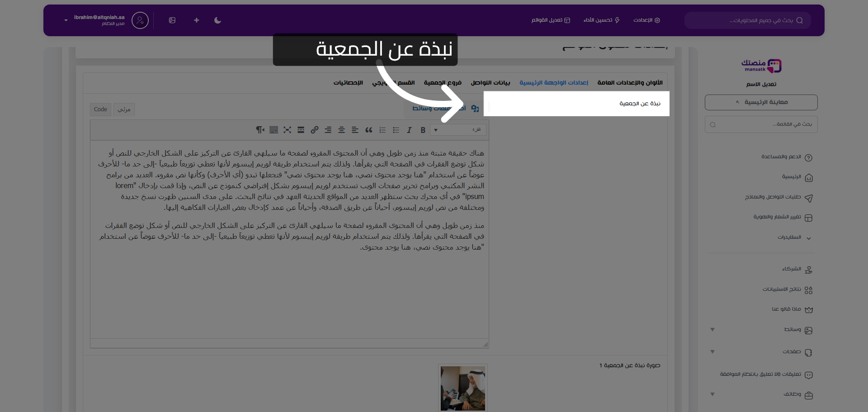Insert a table into the editor

pos(274,130)
